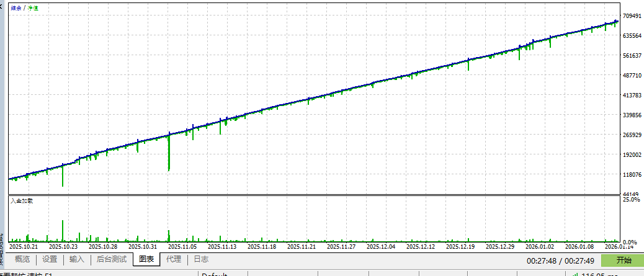Click the 118076 axis value
Viewport: 644px width, 276px height.
(x=632, y=175)
